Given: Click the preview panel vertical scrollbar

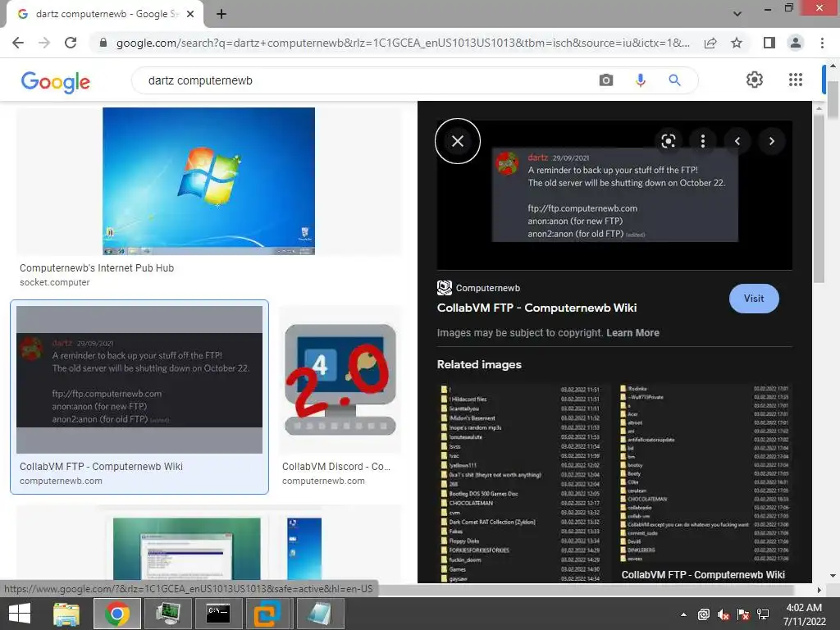Looking at the screenshot, I should pyautogui.click(x=818, y=199).
